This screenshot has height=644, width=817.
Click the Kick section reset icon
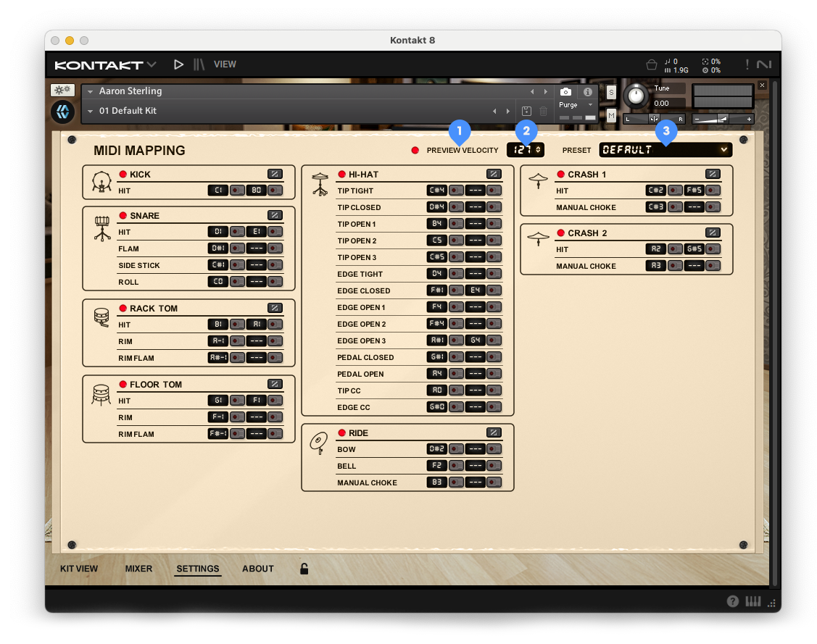tap(275, 174)
